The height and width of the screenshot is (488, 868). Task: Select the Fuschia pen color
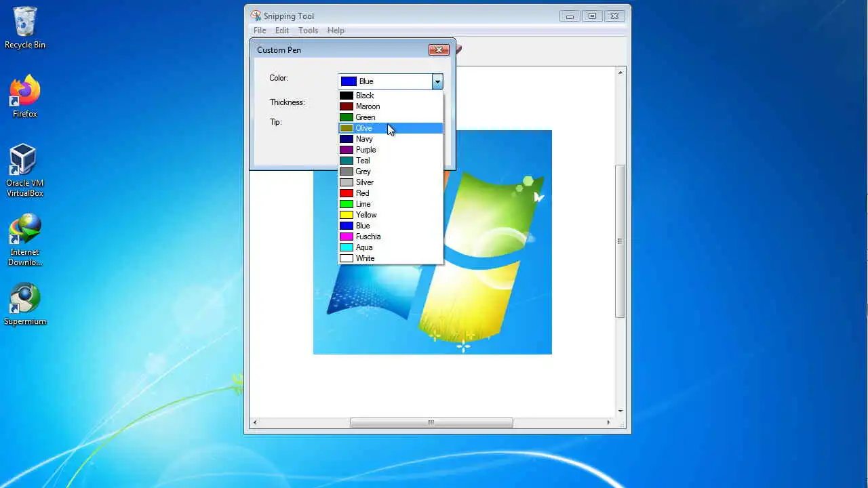click(x=391, y=237)
